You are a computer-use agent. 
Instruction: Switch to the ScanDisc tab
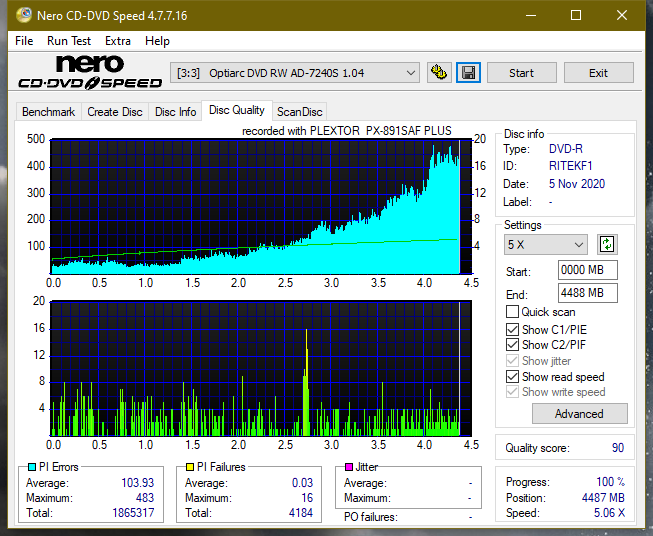click(x=299, y=112)
